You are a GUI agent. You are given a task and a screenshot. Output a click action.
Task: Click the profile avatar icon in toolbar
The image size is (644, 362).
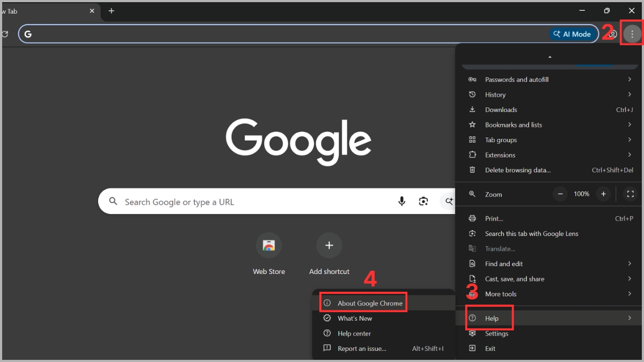612,34
